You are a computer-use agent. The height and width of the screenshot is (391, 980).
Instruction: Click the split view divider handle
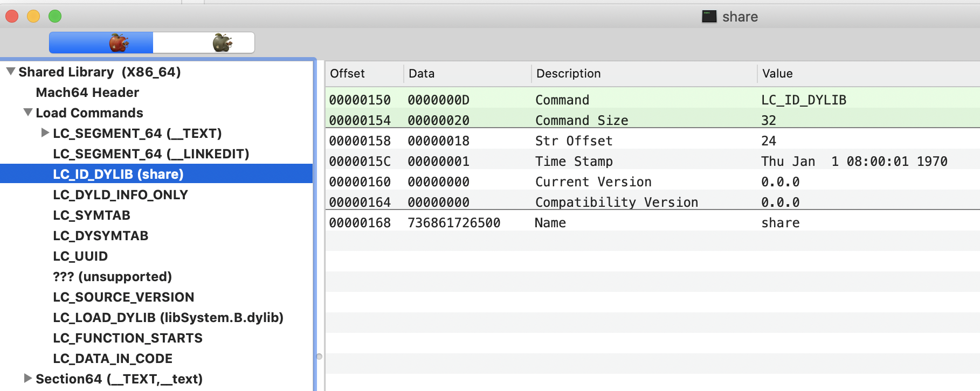(x=319, y=357)
